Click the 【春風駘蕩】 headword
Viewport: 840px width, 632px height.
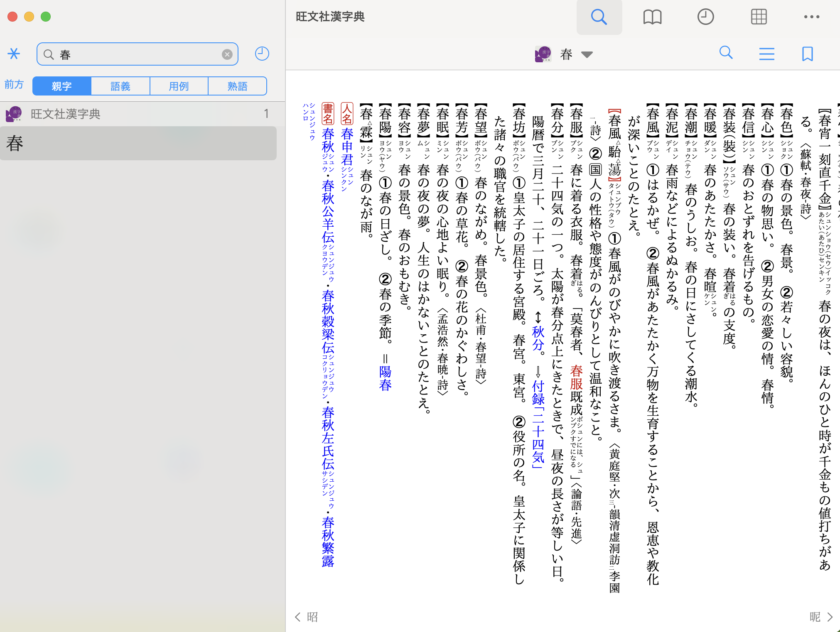[x=614, y=145]
